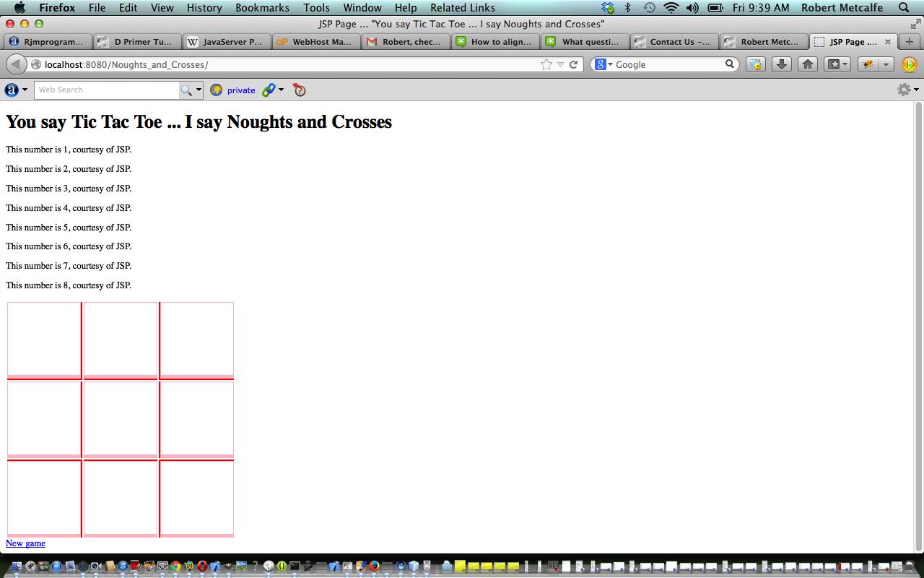This screenshot has width=924, height=578.
Task: Focus the Web Search input field
Action: click(x=107, y=90)
